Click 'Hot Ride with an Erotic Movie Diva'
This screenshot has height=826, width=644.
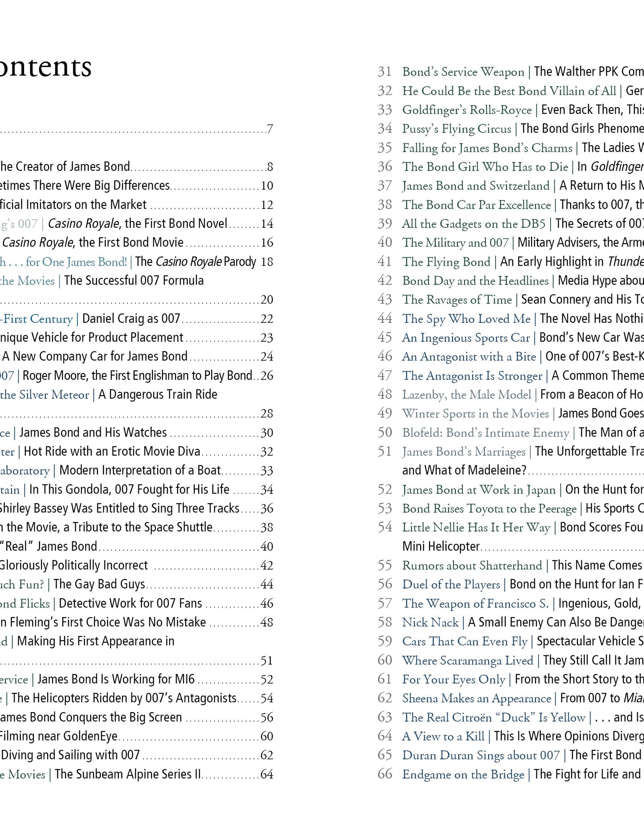[x=112, y=452]
